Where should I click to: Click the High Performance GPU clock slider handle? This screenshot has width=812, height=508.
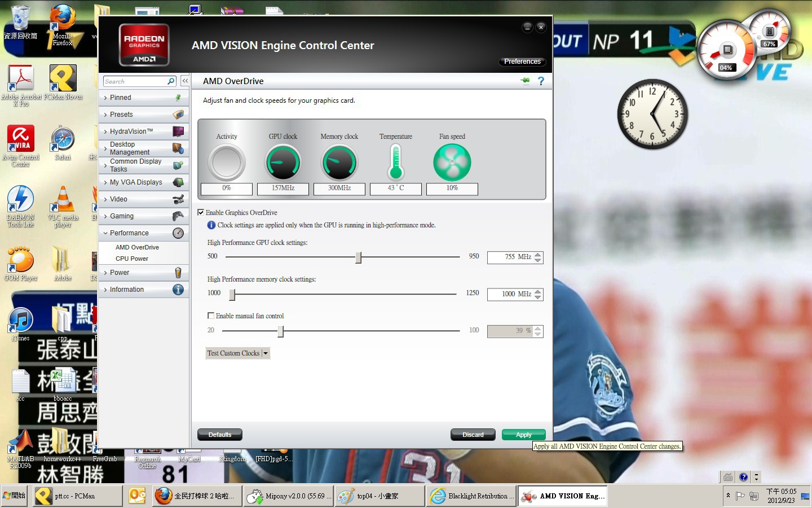click(x=358, y=257)
